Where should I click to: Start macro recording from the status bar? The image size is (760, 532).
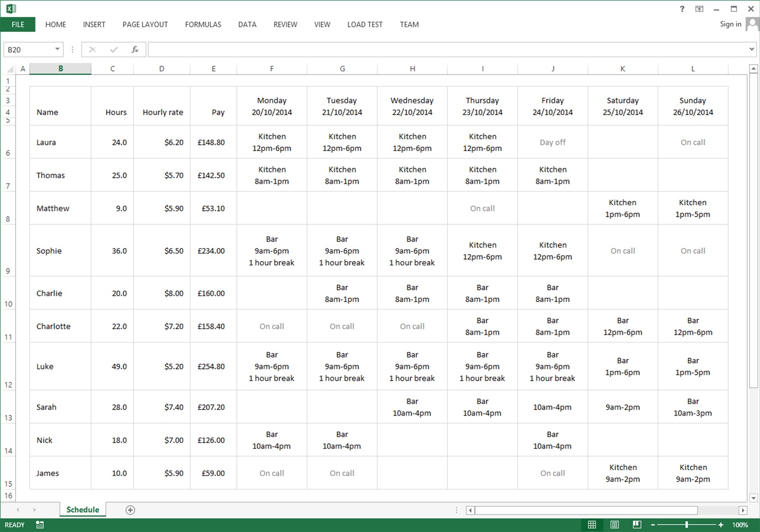tap(40, 524)
